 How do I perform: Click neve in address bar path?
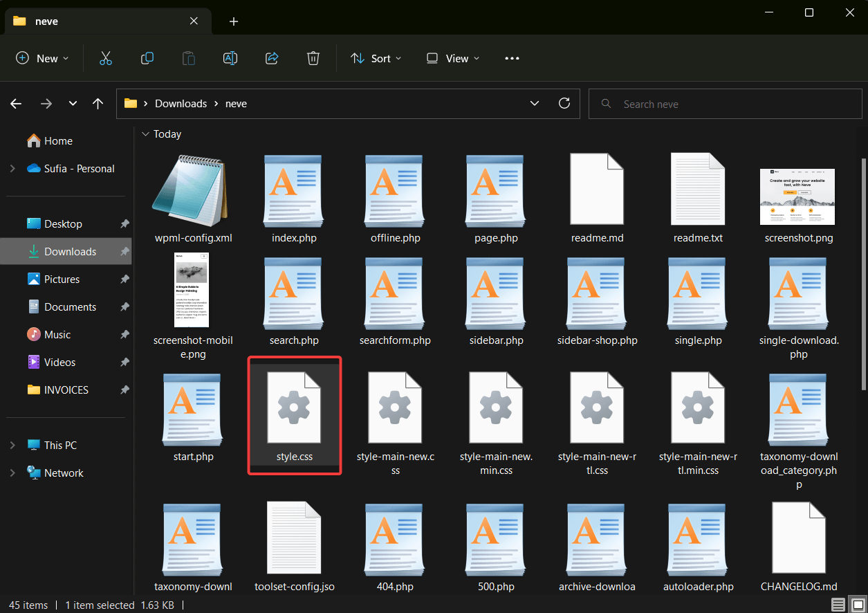click(236, 104)
